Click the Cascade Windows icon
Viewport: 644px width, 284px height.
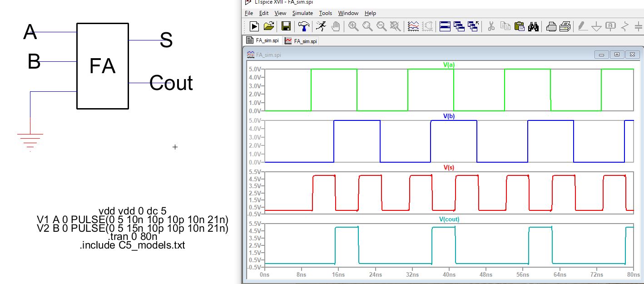(x=459, y=26)
